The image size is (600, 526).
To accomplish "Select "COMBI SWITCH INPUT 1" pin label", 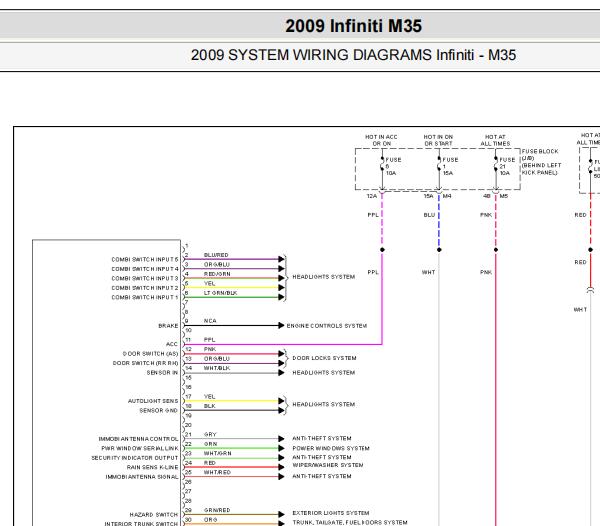I will pyautogui.click(x=145, y=297).
